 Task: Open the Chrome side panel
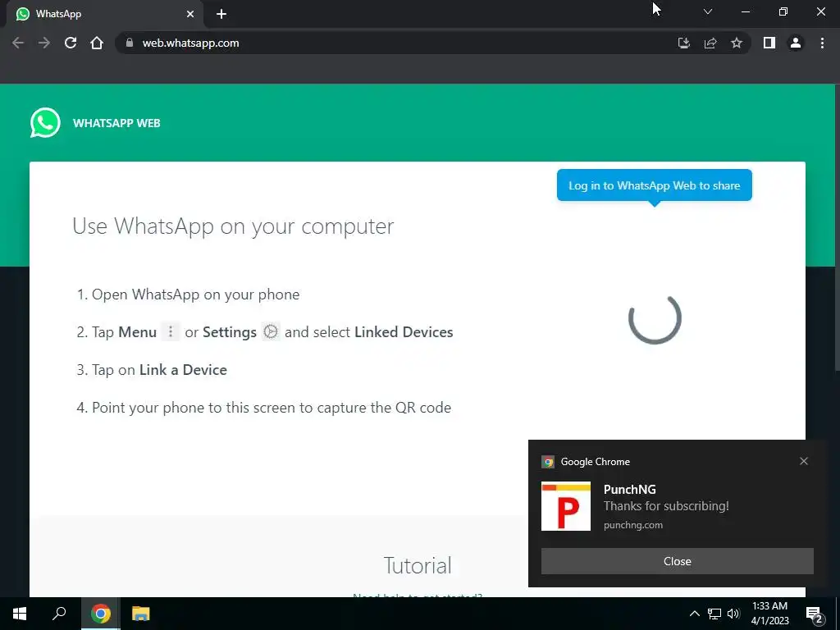[769, 43]
